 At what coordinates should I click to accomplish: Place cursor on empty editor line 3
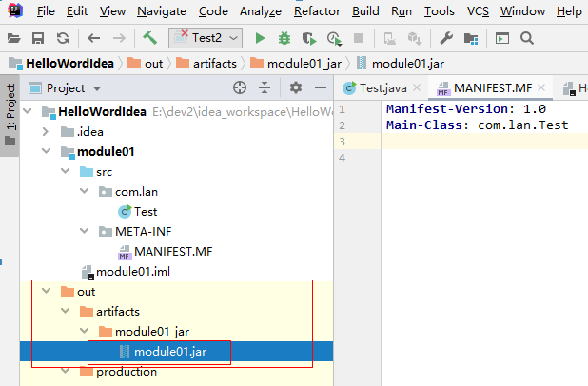[483, 142]
